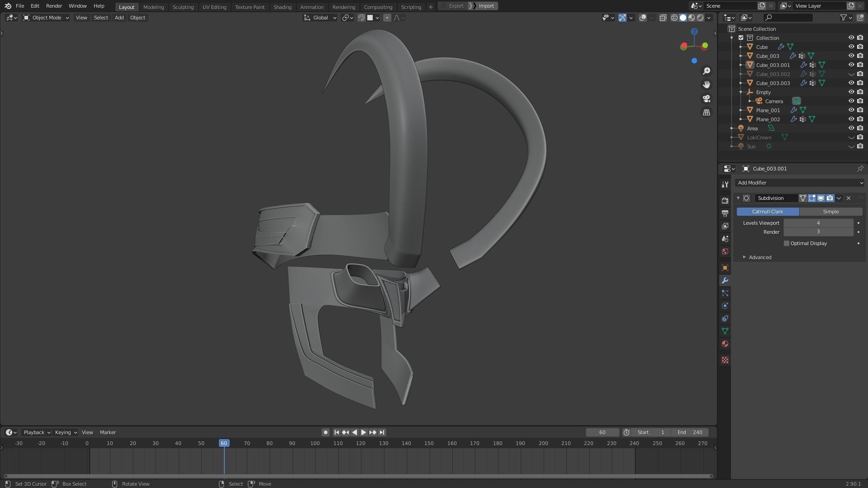Open the shading options dropdown arrow
The image size is (868, 488).
pos(709,18)
